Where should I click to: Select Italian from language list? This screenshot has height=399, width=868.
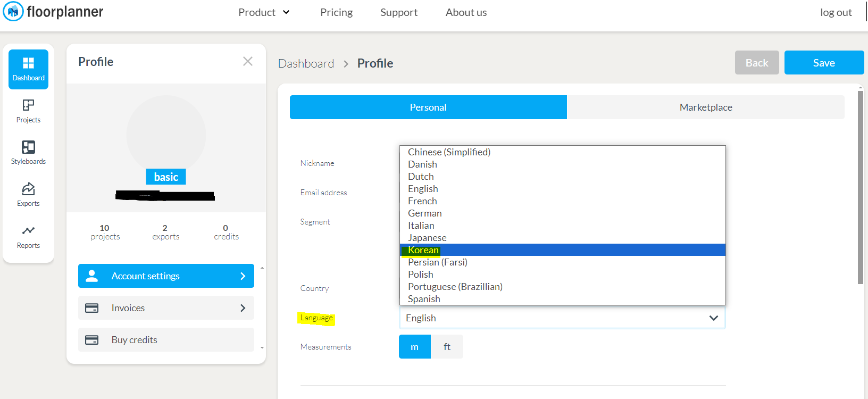pyautogui.click(x=563, y=226)
